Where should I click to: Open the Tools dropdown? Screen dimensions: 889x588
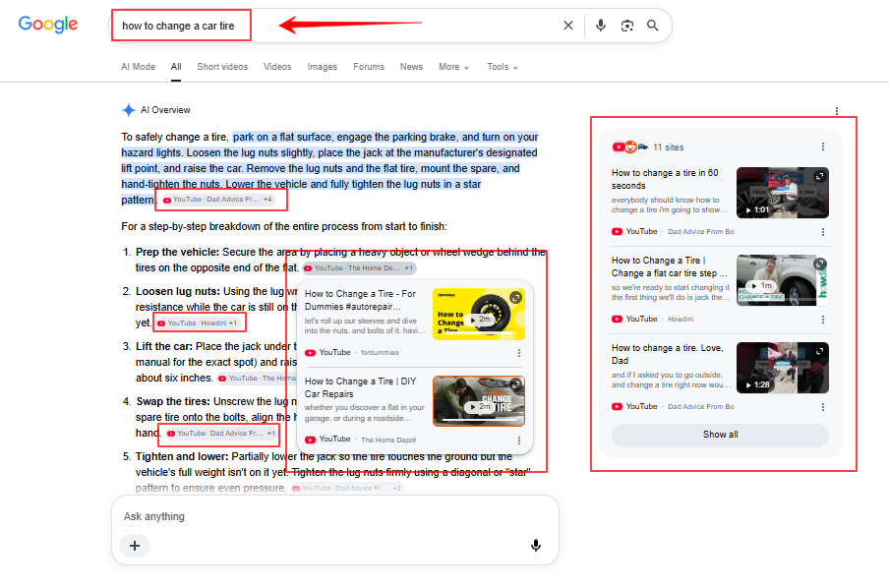(x=503, y=67)
